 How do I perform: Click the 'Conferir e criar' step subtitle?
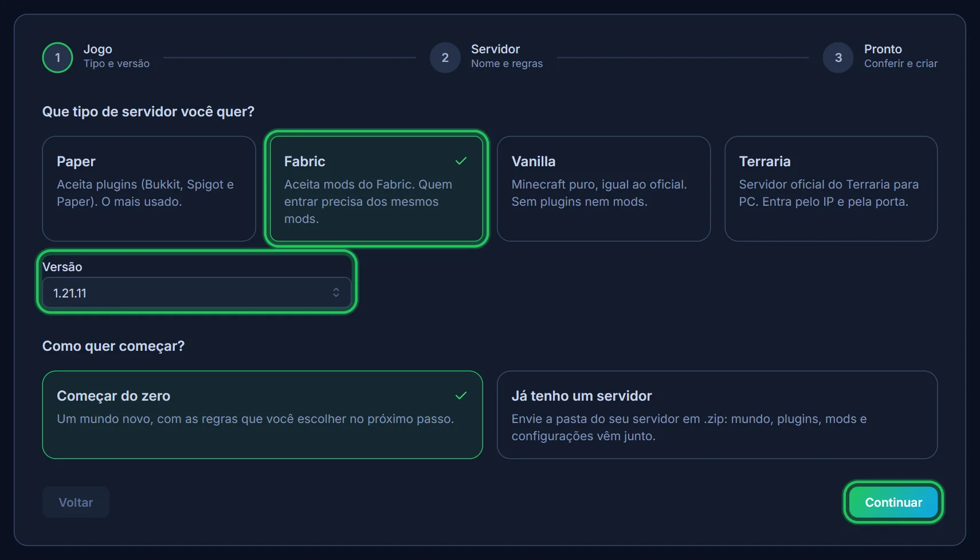901,64
